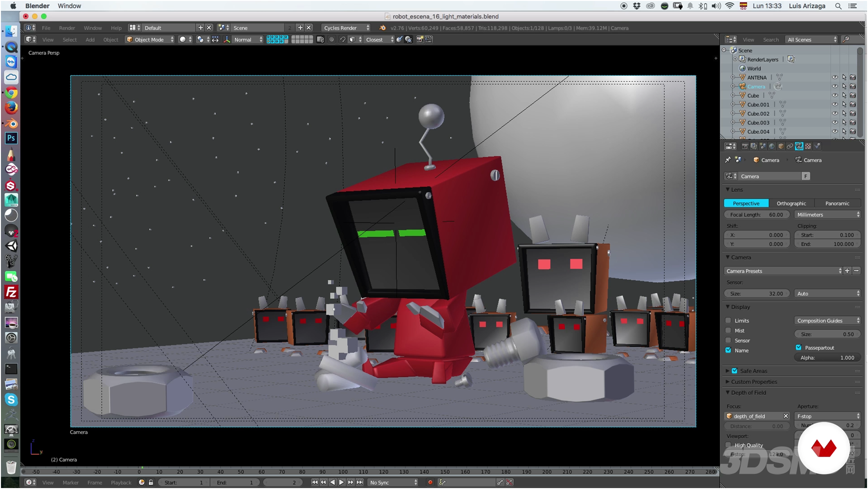Expand the Custom Properties panel

click(754, 382)
